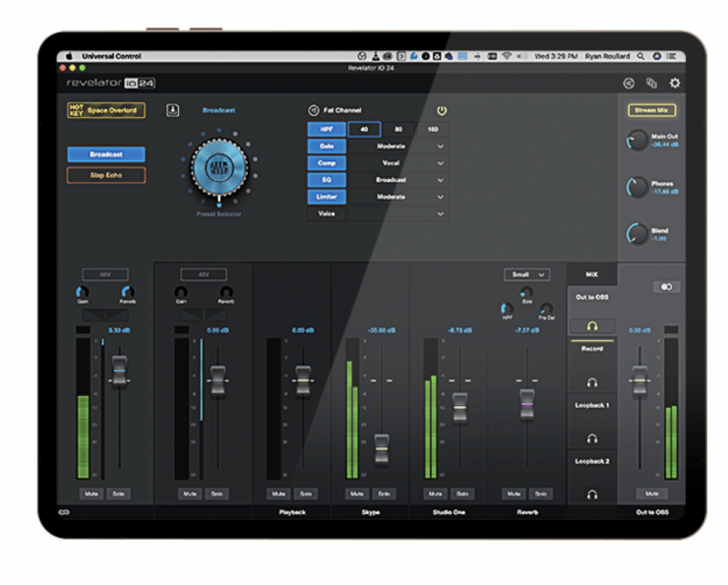The width and height of the screenshot is (728, 585).
Task: Expand the EQ Broadcast dropdown
Action: point(440,180)
